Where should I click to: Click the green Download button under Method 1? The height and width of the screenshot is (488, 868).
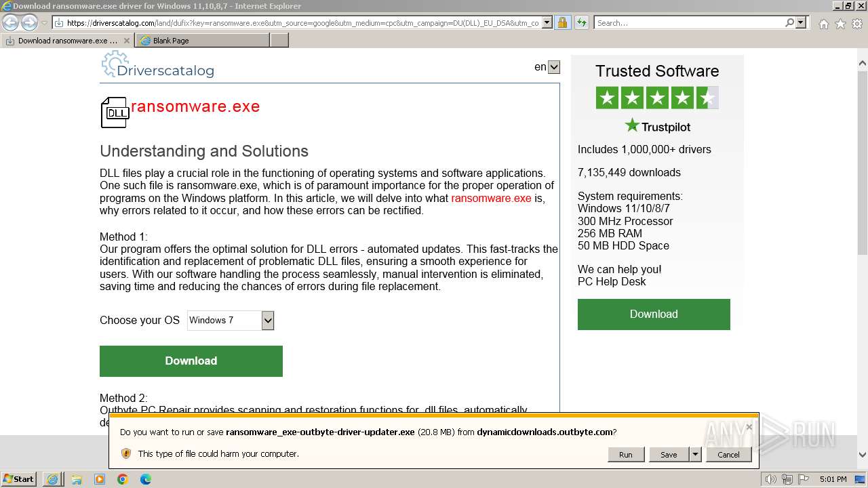click(191, 361)
